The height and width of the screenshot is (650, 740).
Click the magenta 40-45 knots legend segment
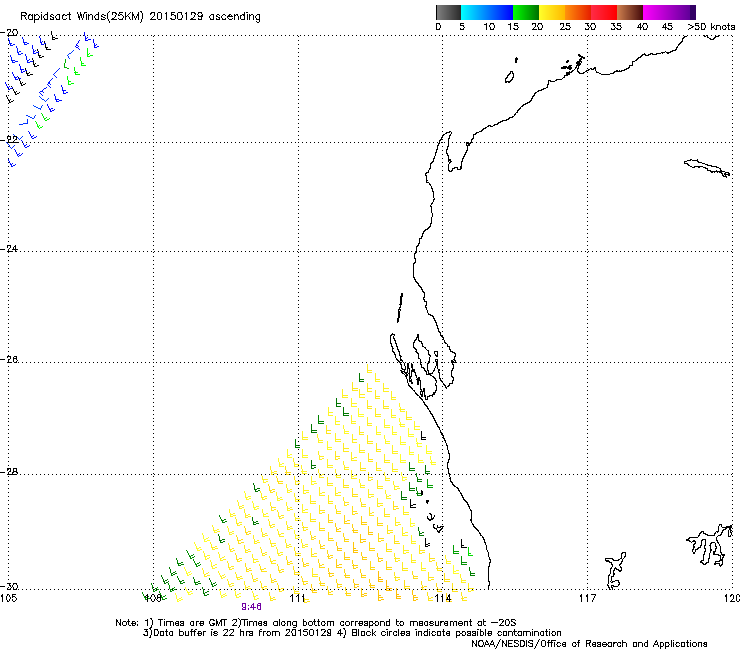(656, 12)
